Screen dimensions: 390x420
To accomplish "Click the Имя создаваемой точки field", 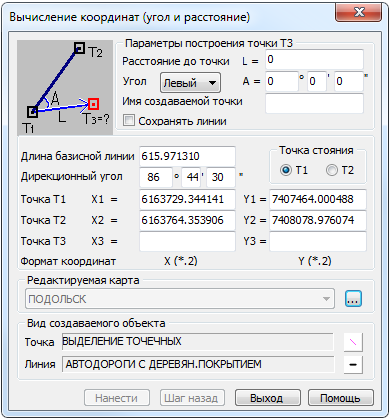I will (x=314, y=103).
